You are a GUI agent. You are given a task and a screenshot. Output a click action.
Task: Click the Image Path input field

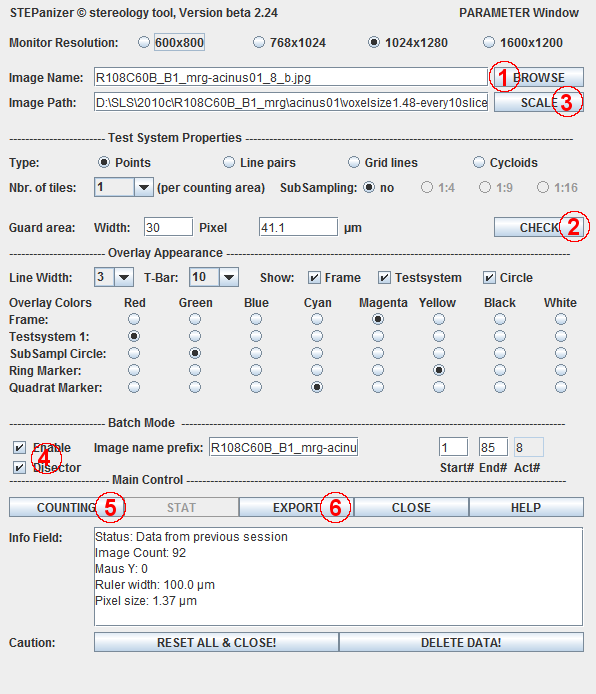291,102
